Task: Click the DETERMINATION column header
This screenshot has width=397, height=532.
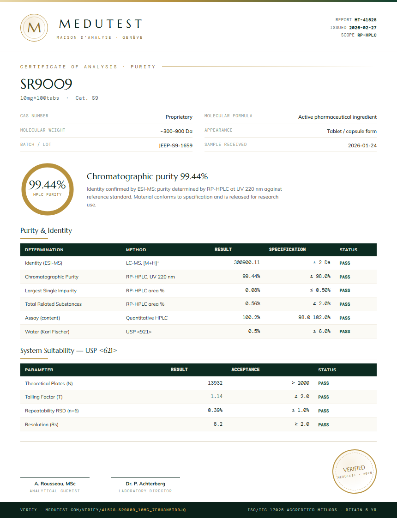Action: pyautogui.click(x=44, y=250)
